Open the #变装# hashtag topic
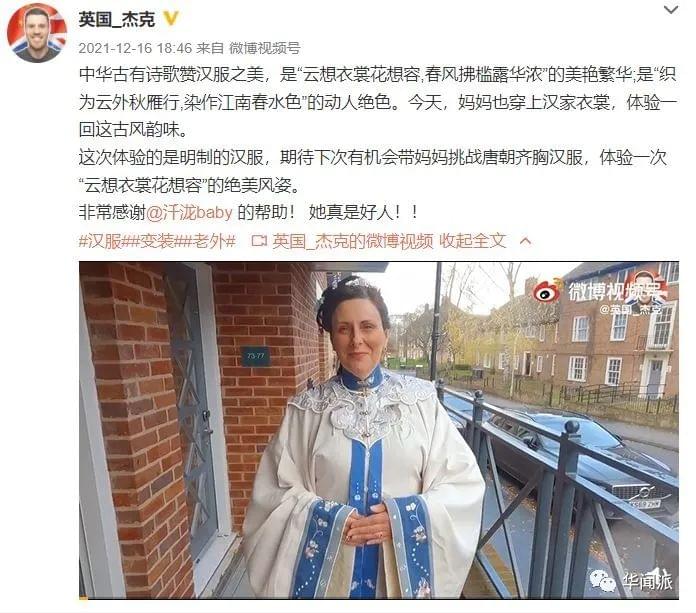This screenshot has height=613, width=696. click(x=154, y=241)
